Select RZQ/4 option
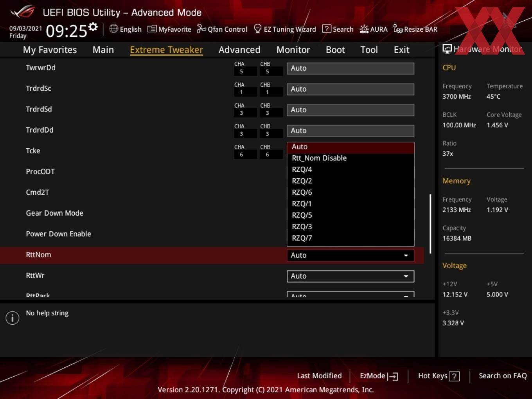Screen dimensions: 532x399 (x=350, y=169)
